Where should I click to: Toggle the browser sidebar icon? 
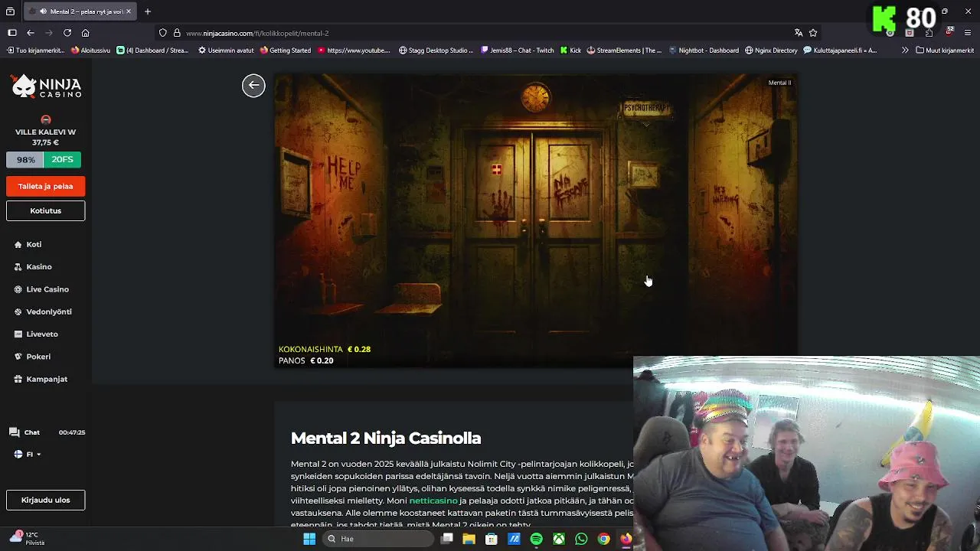(12, 33)
